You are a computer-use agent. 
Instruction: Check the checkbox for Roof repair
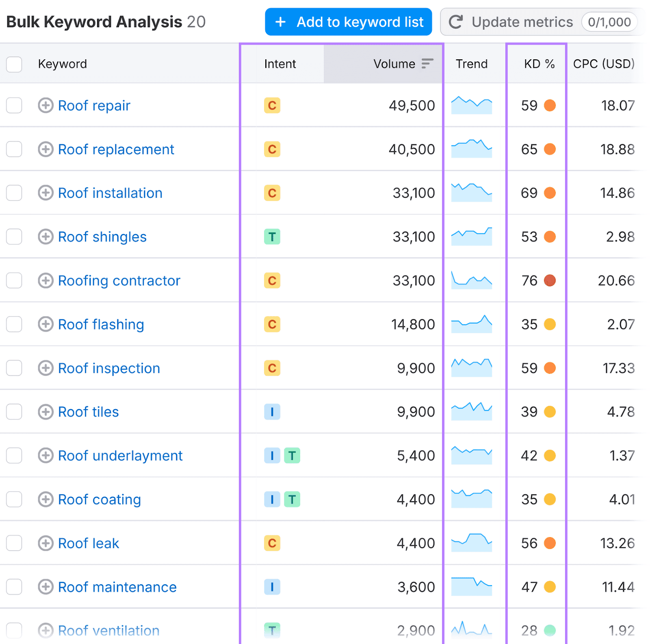pyautogui.click(x=14, y=106)
